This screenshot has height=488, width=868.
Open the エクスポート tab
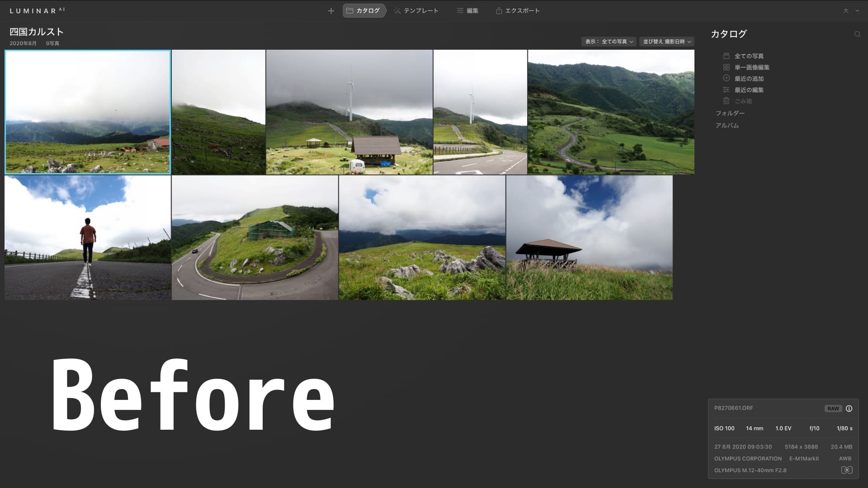click(x=518, y=11)
